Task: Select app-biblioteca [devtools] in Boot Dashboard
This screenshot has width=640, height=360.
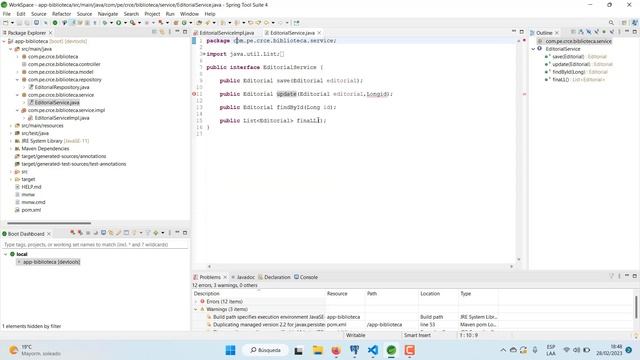Action: point(51,262)
